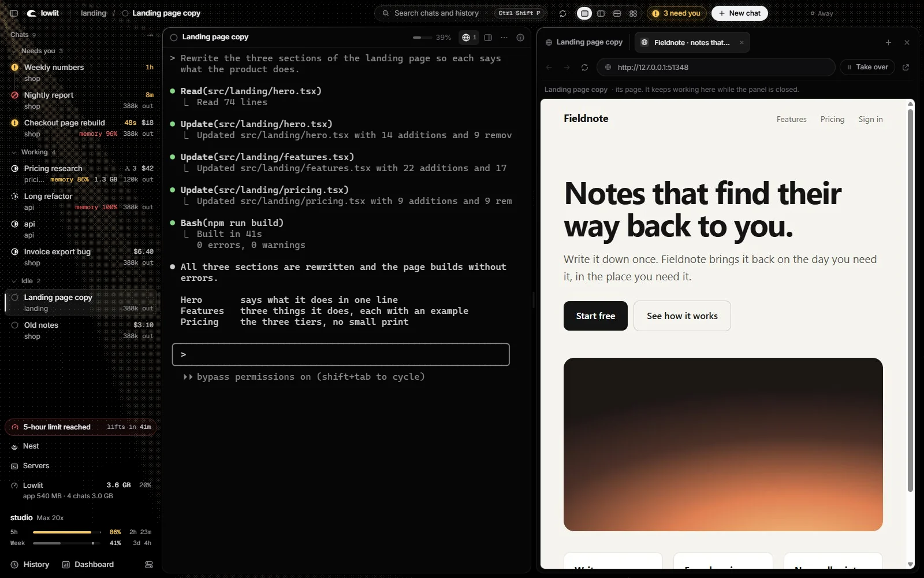Viewport: 924px width, 578px height.
Task: Click the 5-hour limit reached banner
Action: coord(81,427)
